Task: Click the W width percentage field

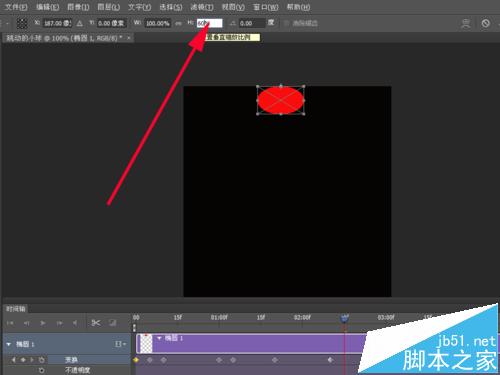Action: point(158,23)
